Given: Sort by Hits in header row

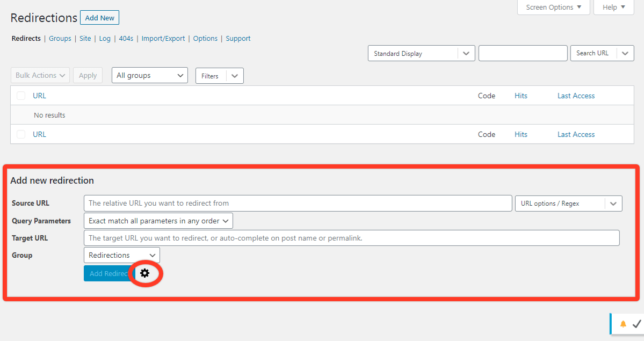Looking at the screenshot, I should coord(521,96).
